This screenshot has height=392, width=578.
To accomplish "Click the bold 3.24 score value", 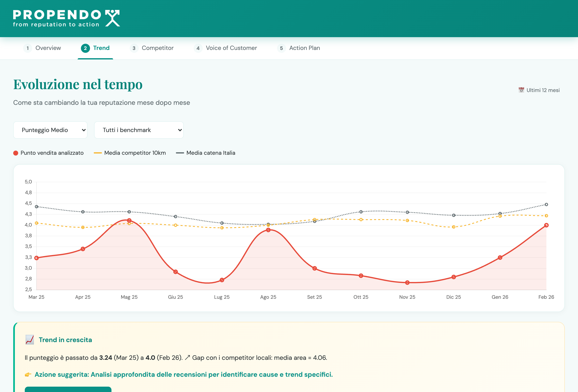I will pyautogui.click(x=106, y=358).
